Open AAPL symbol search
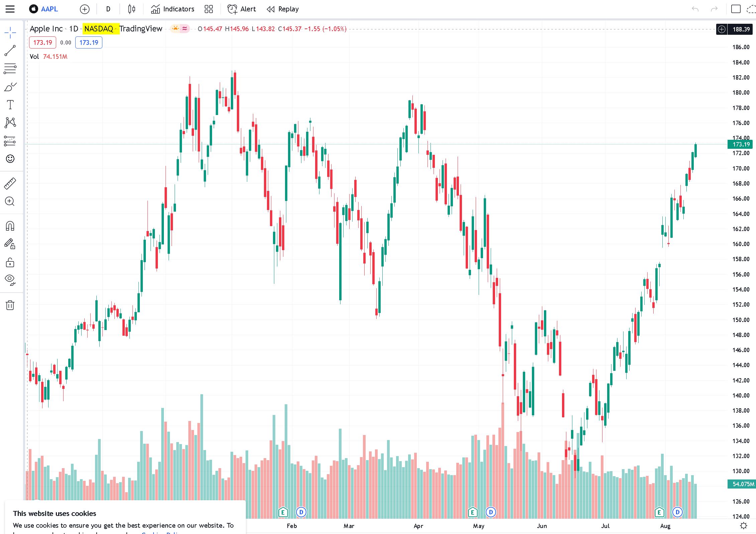The height and width of the screenshot is (534, 756). pos(44,9)
